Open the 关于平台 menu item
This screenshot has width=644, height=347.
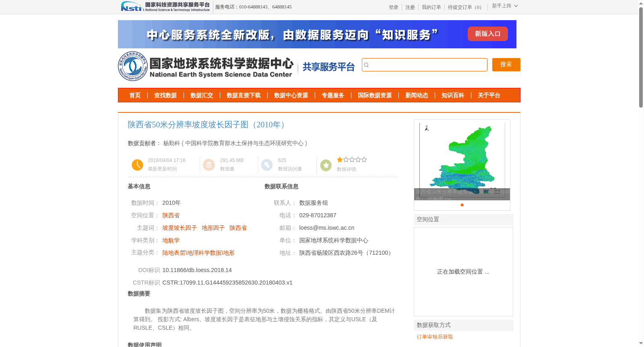pyautogui.click(x=489, y=96)
